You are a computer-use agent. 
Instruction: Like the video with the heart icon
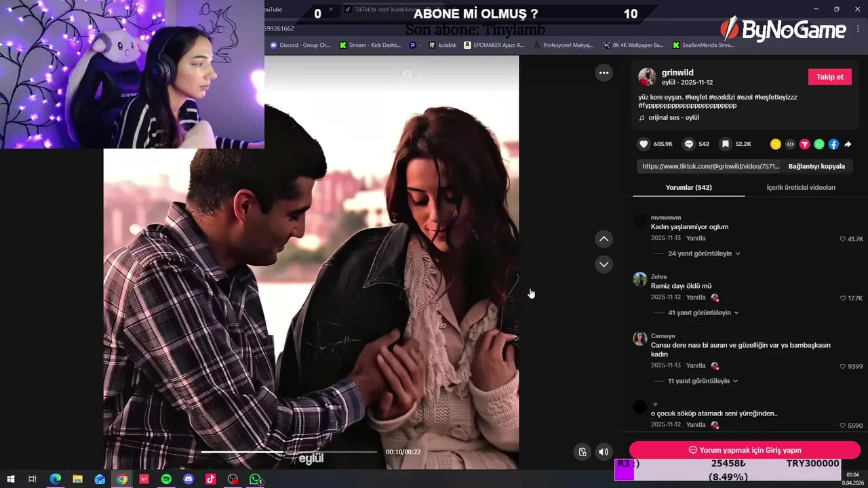pos(644,144)
